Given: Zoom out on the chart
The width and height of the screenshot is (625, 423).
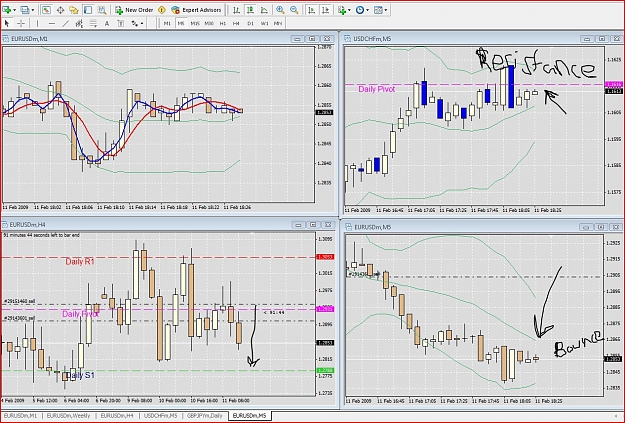Looking at the screenshot, I should pos(294,10).
